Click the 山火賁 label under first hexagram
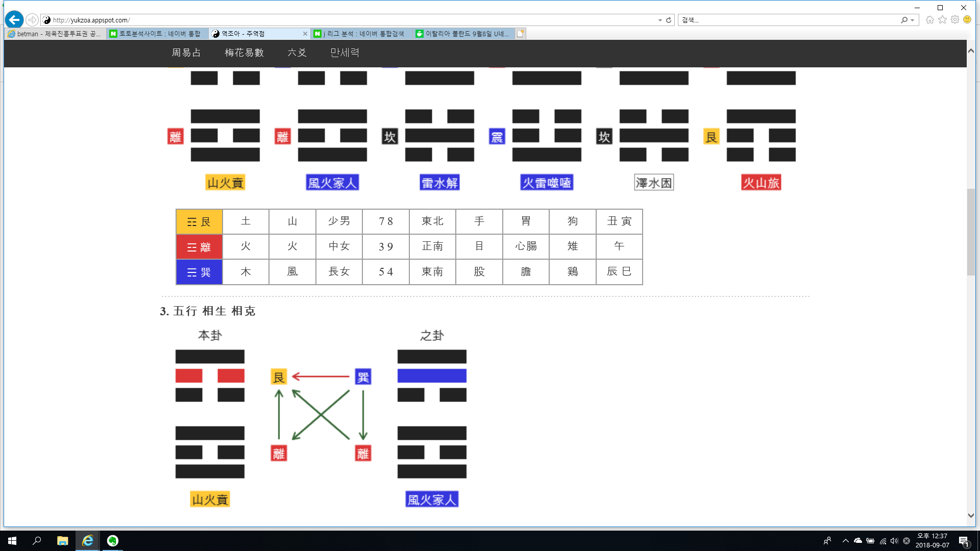Screen dimensions: 980x551 (225, 183)
